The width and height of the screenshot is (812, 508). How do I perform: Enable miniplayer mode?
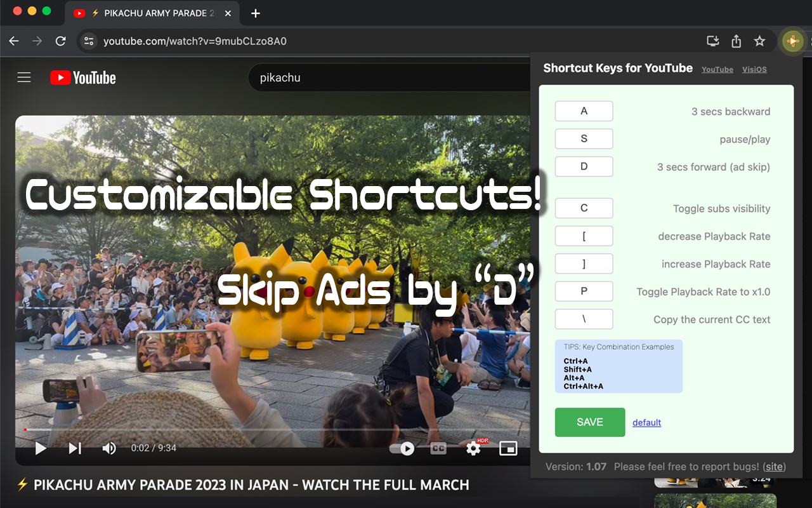point(508,448)
